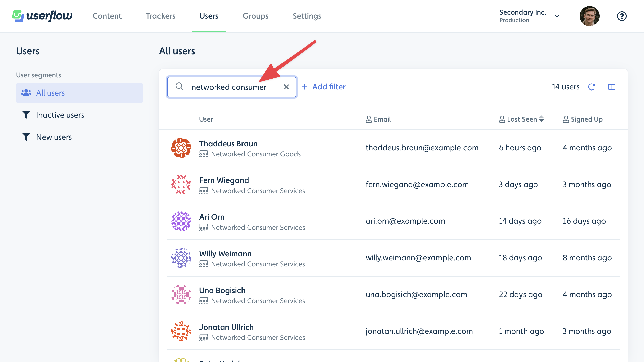Click company icon under Fern Wiegand
Screen dimensions: 644x362
click(204, 191)
